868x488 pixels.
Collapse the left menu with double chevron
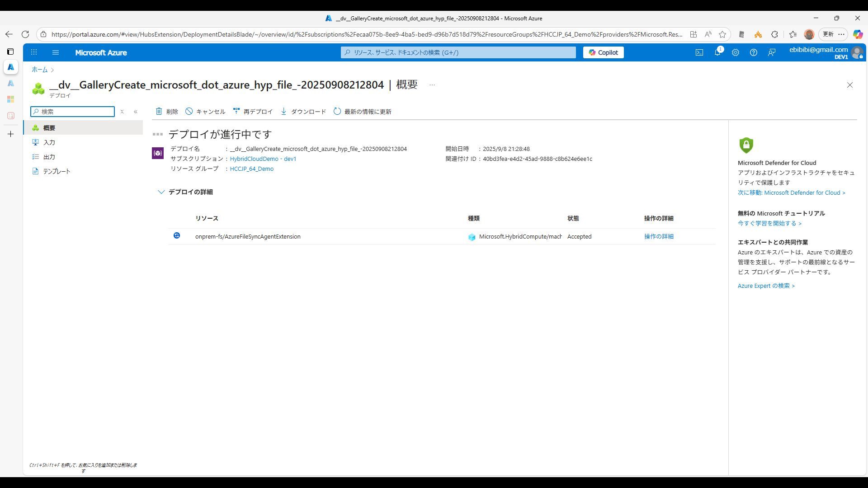coord(136,112)
